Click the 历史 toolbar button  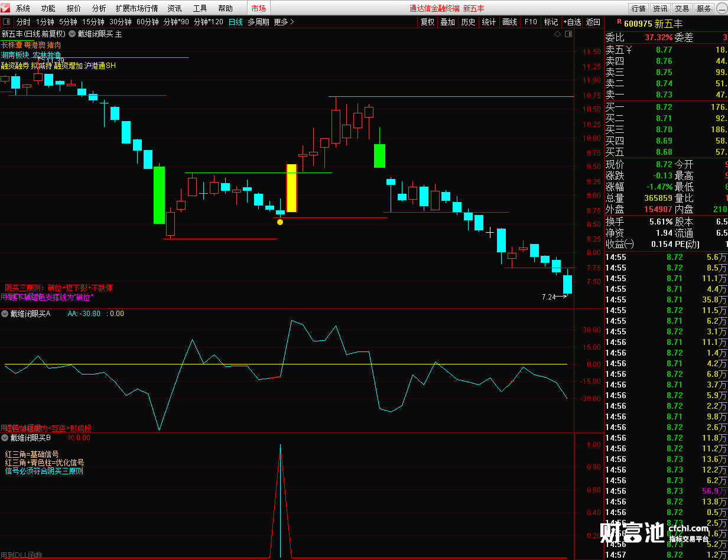468,22
